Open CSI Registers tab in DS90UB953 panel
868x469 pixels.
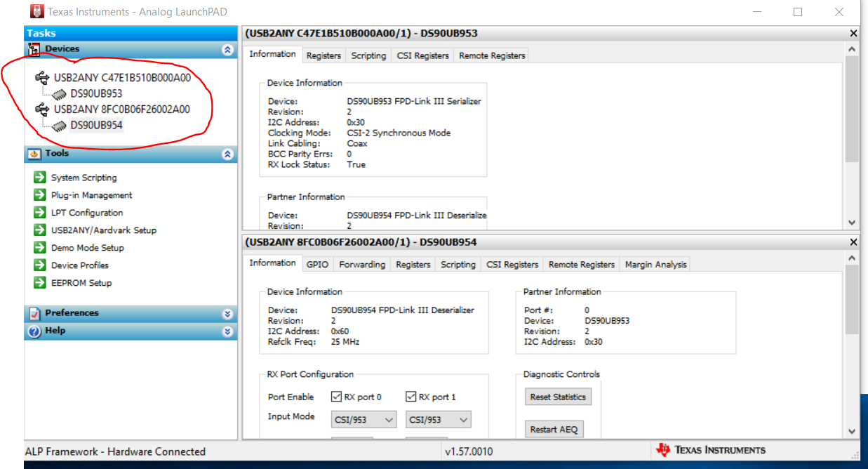tap(422, 55)
